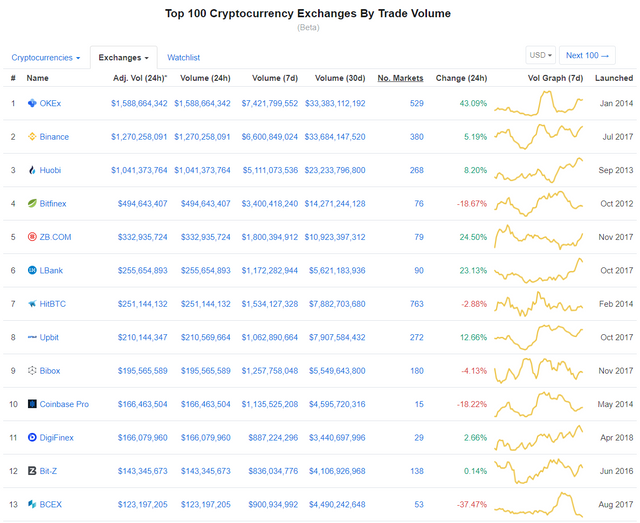Sort by Adj. Vol (24h) column

tap(140, 78)
